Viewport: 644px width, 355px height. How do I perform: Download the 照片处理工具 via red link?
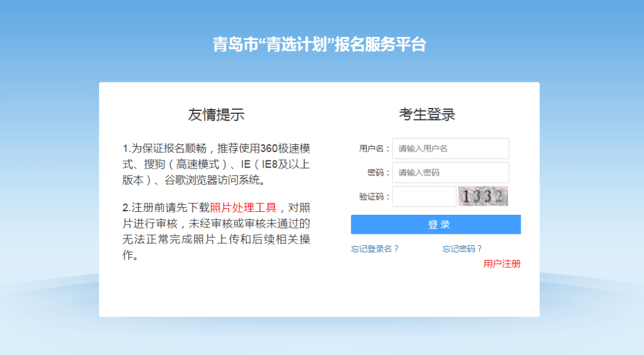point(243,208)
